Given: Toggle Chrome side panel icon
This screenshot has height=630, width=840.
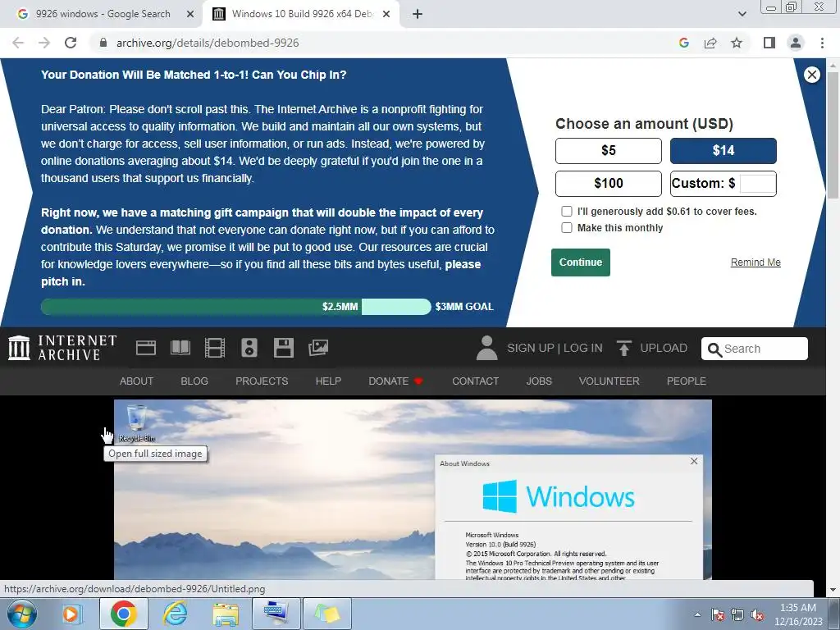Looking at the screenshot, I should pyautogui.click(x=769, y=43).
